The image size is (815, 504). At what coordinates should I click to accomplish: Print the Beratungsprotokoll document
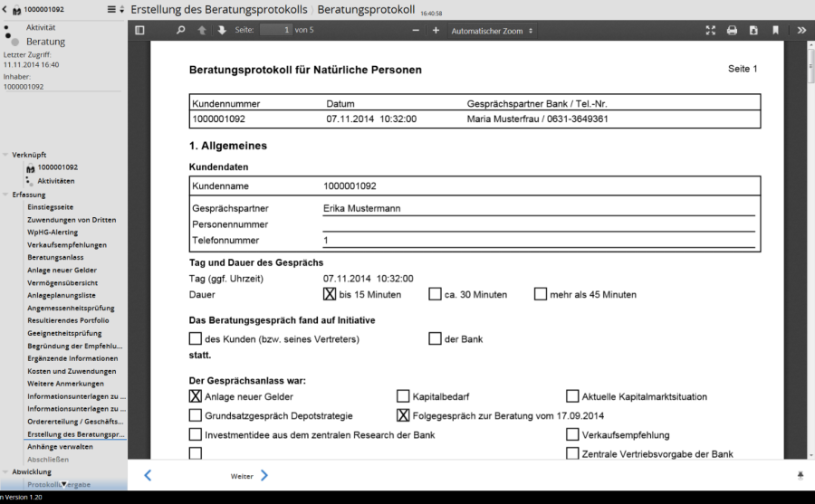[x=732, y=30]
